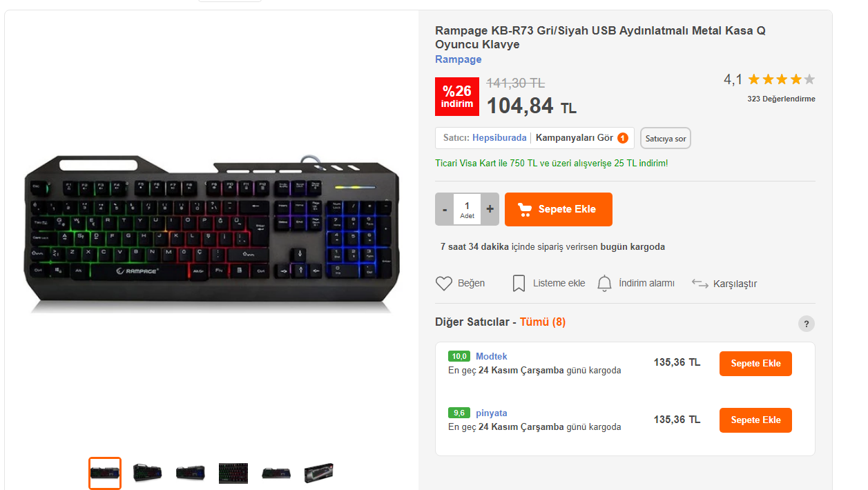Click the star rating icons
868x490 pixels.
click(x=781, y=79)
